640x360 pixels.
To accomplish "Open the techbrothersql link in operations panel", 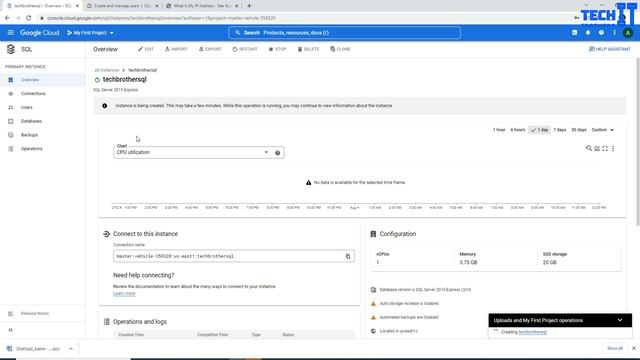I will (532, 332).
